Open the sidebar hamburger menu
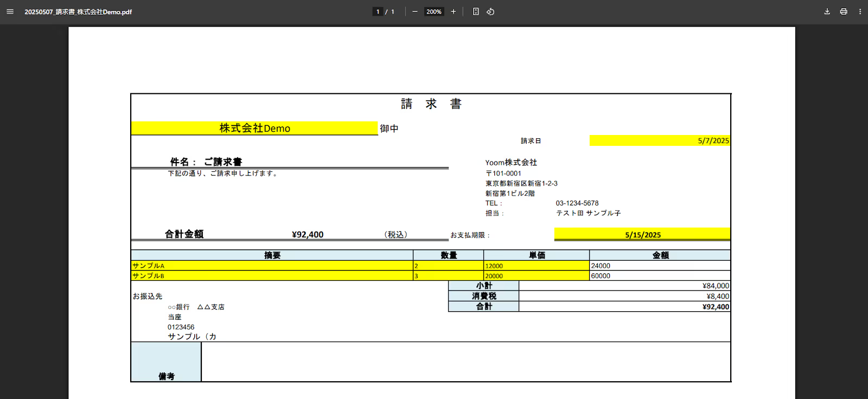 click(10, 11)
